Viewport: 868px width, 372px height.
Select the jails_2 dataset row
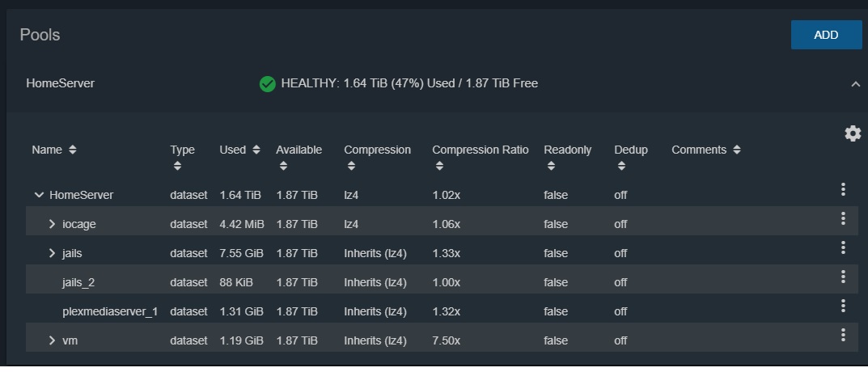click(442, 282)
